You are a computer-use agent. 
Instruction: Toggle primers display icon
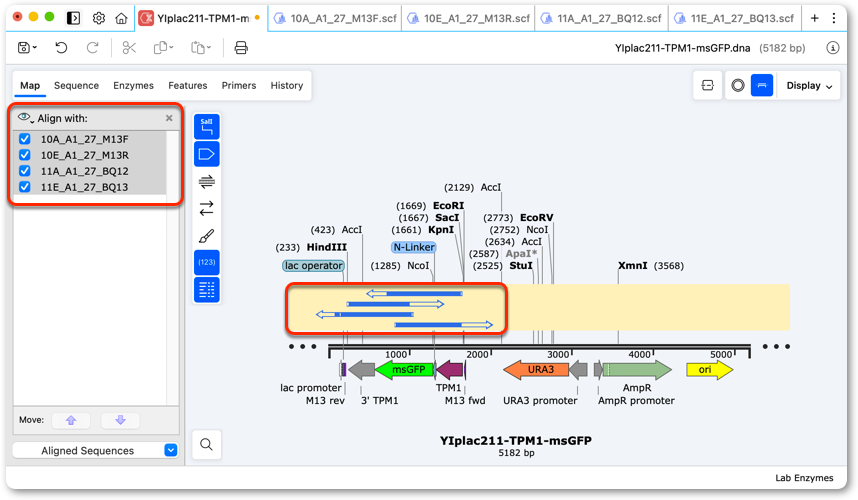tap(207, 182)
